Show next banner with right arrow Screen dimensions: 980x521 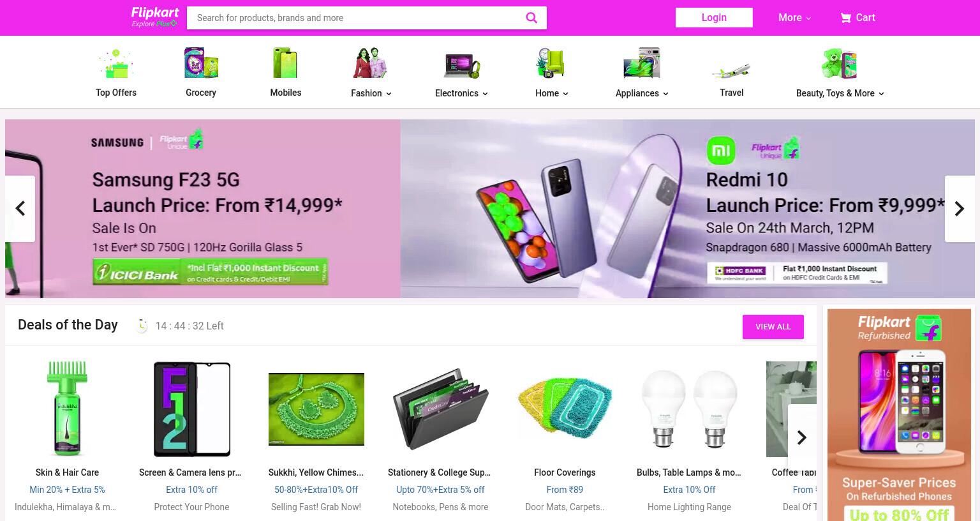pyautogui.click(x=960, y=209)
